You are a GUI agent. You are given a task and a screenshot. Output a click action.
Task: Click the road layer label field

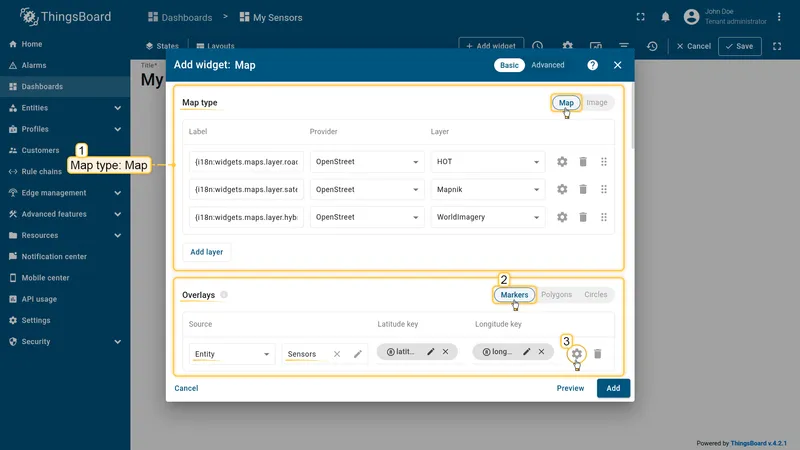click(246, 162)
